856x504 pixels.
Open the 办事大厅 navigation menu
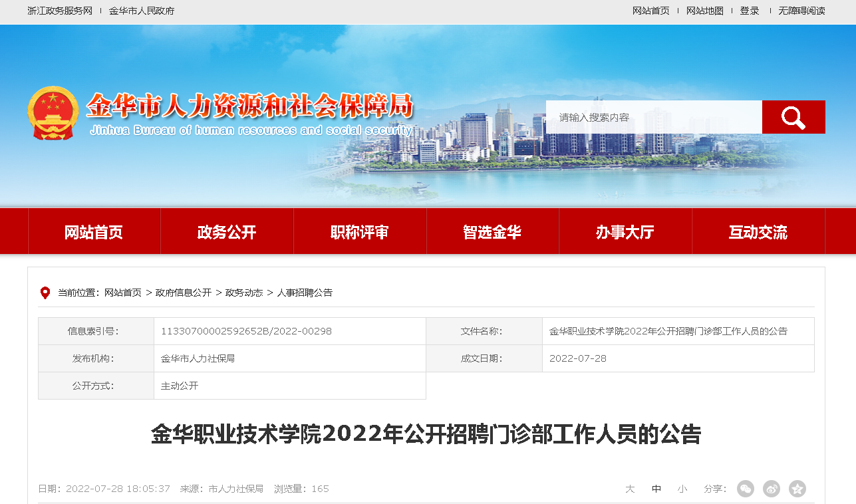point(625,232)
